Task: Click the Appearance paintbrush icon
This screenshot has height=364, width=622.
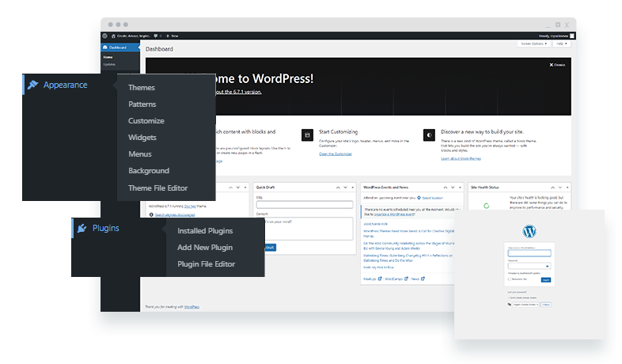Action: (33, 85)
